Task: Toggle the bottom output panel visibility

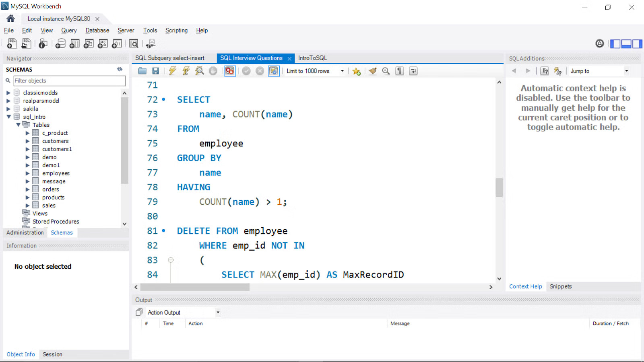Action: (626, 44)
